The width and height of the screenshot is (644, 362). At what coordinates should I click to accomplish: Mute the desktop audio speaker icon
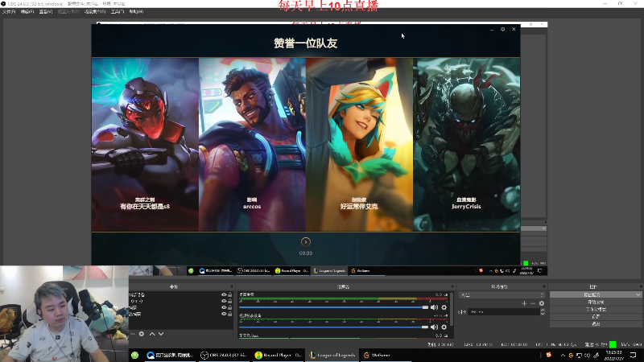point(434,307)
